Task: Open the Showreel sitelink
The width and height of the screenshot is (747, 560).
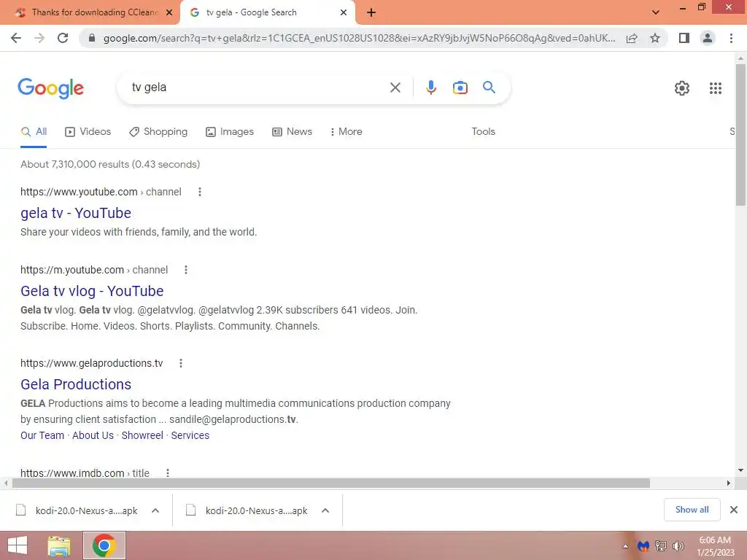Action: tap(142, 435)
